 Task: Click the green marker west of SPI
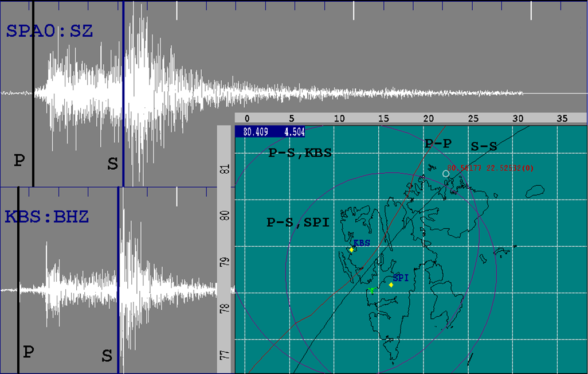[x=371, y=290]
